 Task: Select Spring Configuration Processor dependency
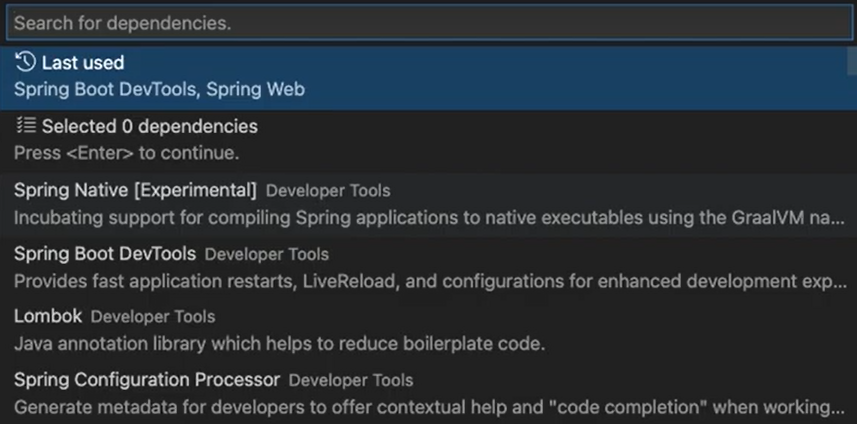point(147,380)
